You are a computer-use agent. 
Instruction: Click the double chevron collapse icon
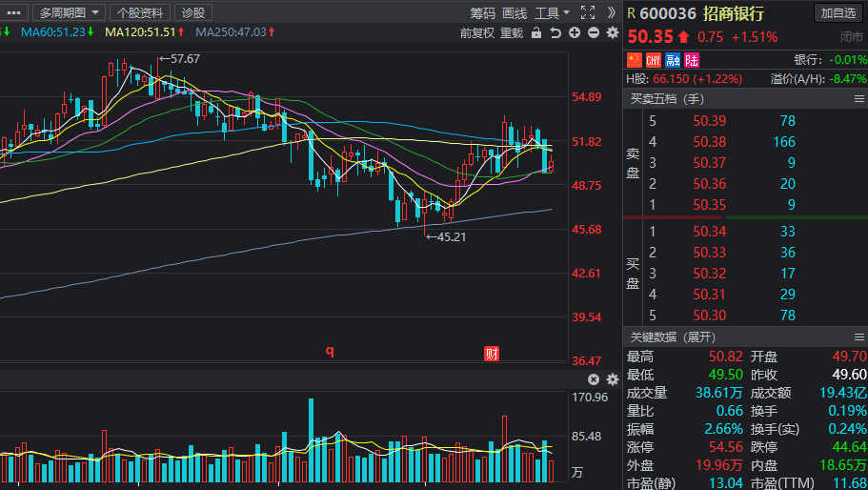[x=610, y=12]
